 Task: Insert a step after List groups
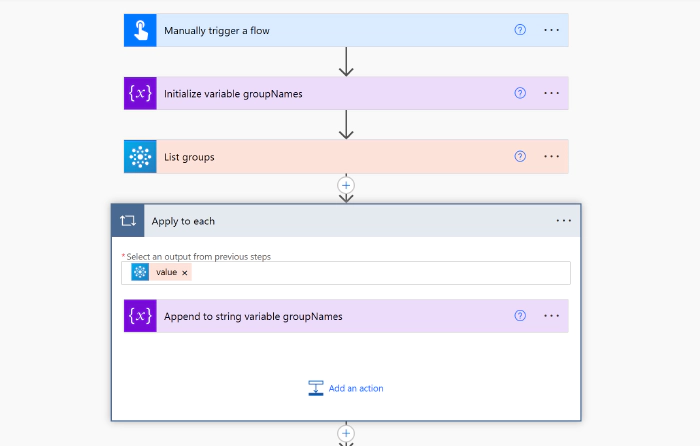click(x=346, y=185)
